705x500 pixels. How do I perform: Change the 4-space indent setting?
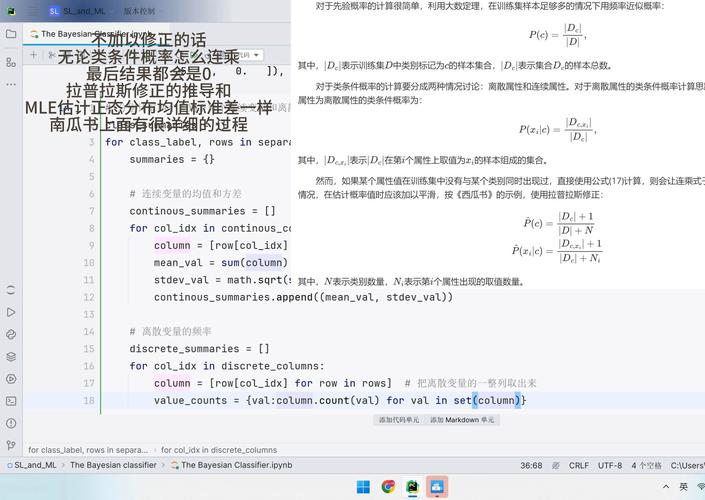646,465
